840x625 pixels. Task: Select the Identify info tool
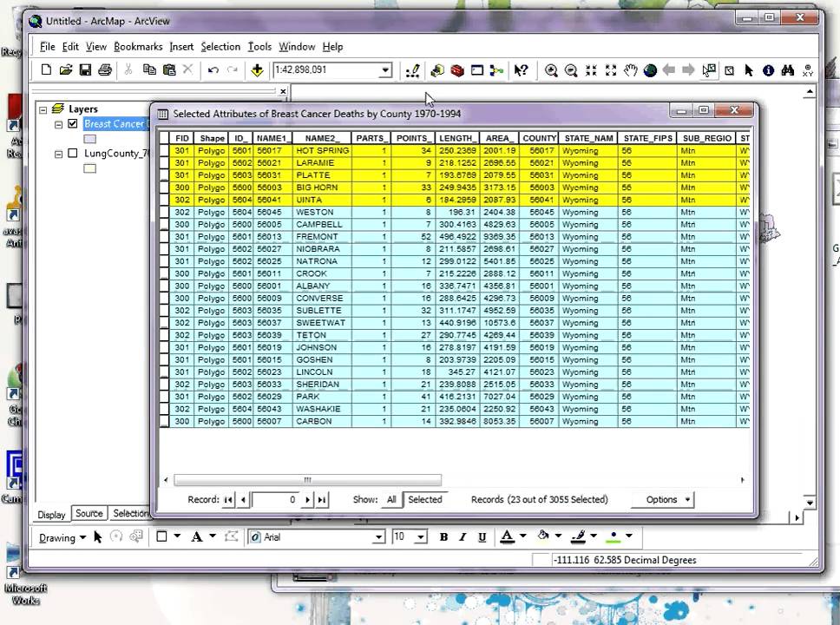pyautogui.click(x=768, y=70)
